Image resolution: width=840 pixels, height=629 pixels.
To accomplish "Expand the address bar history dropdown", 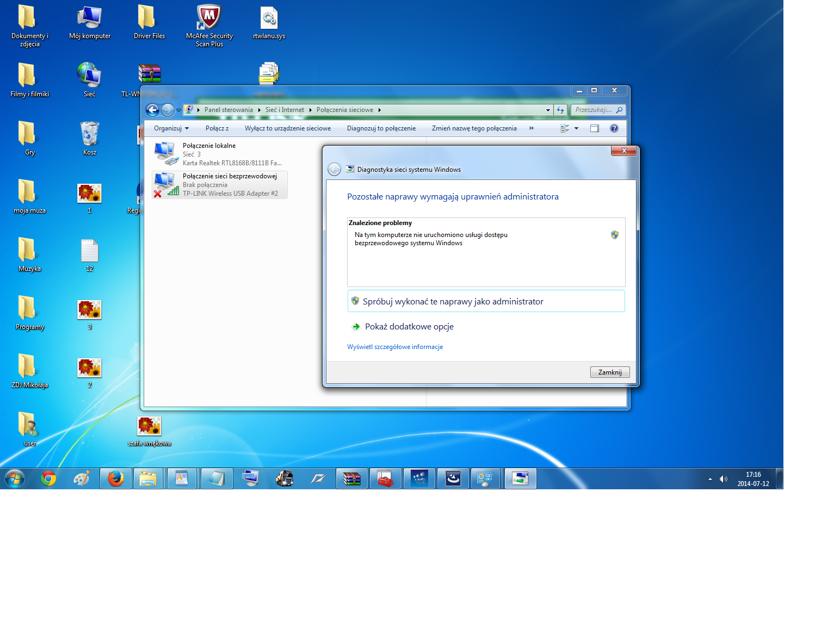I will click(x=548, y=110).
